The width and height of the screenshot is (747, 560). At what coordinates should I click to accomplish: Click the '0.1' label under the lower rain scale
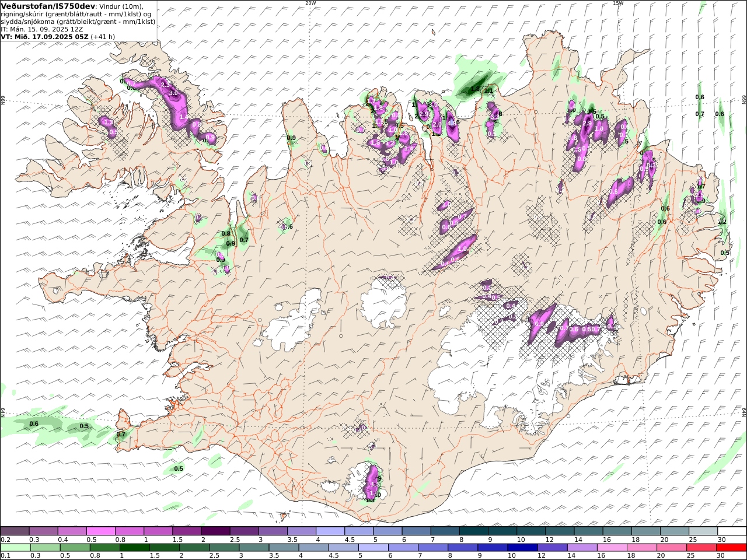[5, 556]
